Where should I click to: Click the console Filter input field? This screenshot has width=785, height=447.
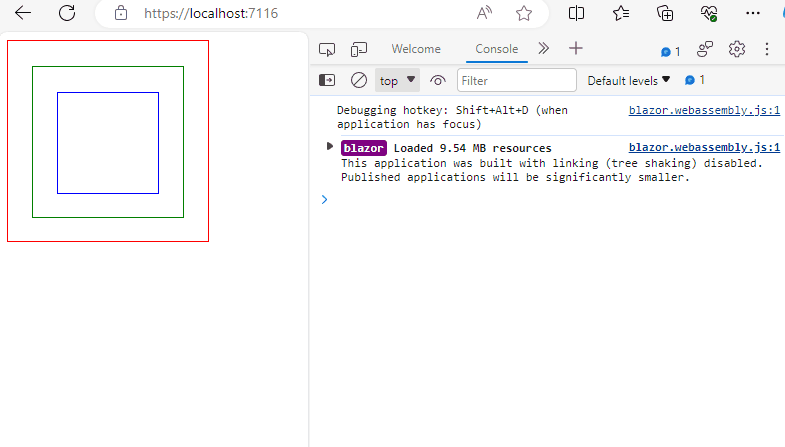pos(517,80)
